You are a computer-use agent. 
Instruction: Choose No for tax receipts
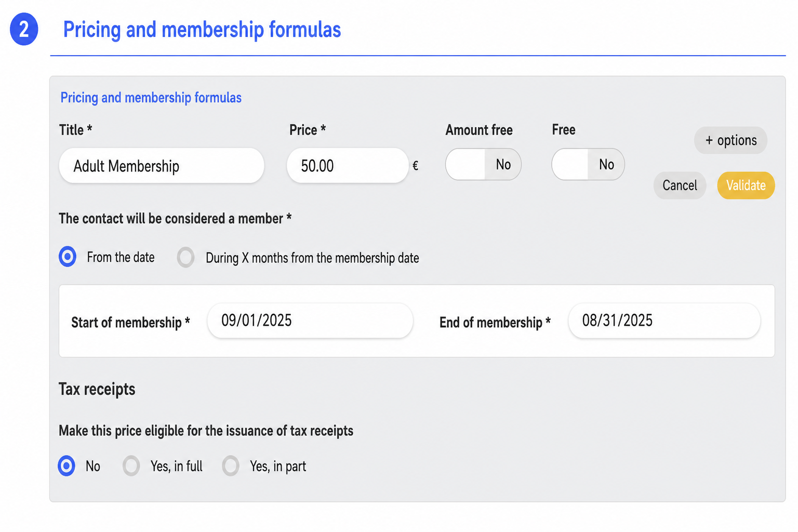66,466
